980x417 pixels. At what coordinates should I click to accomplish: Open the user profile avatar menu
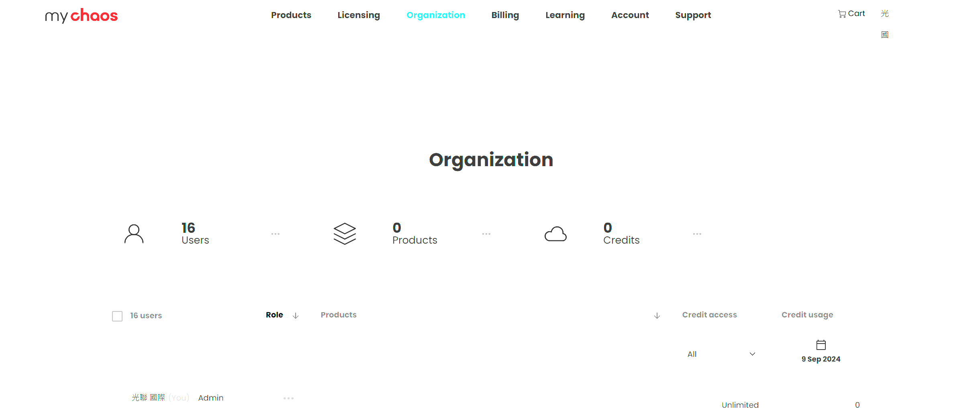[x=885, y=24]
